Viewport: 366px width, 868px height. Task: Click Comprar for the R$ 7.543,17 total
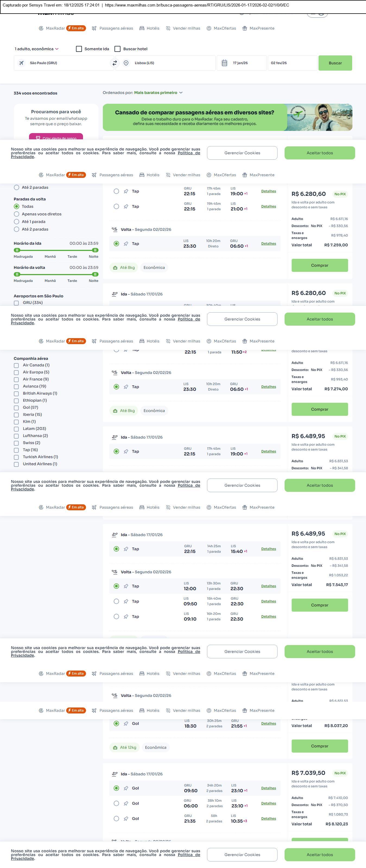320,605
